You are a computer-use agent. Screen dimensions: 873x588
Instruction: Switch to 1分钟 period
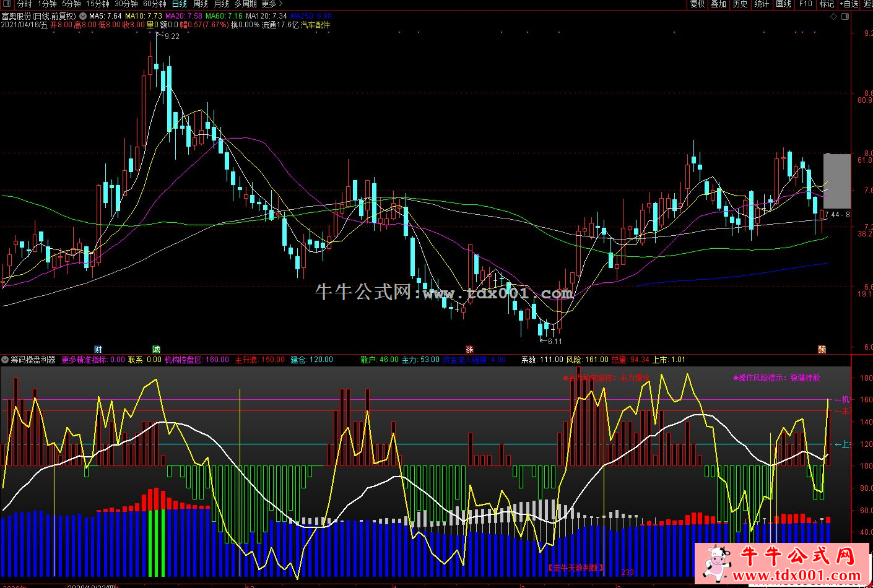[47, 4]
